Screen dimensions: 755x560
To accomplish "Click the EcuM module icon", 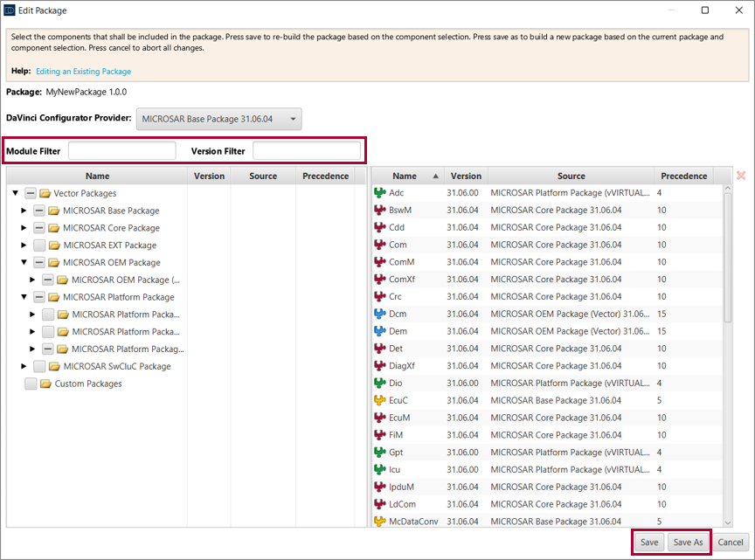I will (x=380, y=418).
